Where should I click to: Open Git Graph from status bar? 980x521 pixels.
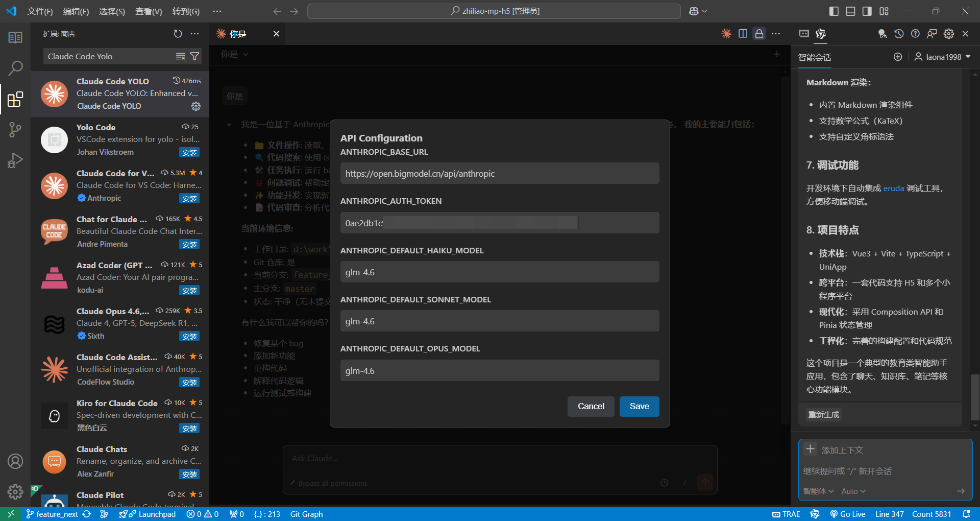(x=306, y=514)
